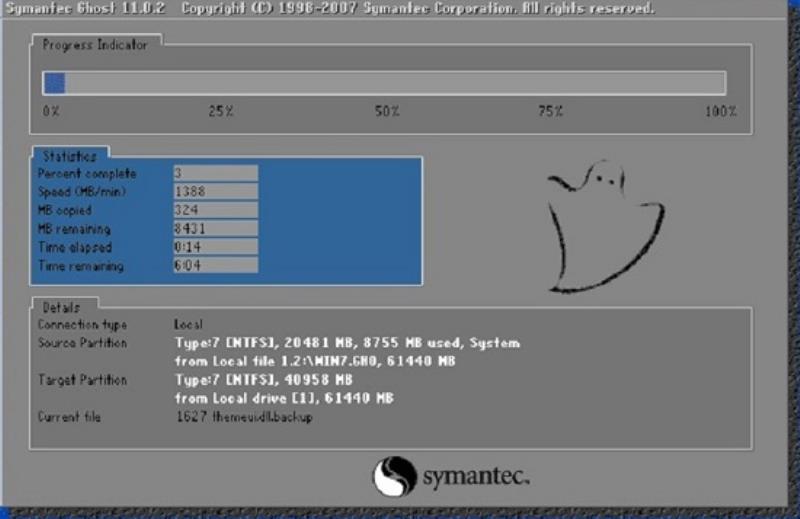The height and width of the screenshot is (519, 800).
Task: Click the 75% progress scale label
Action: [551, 111]
